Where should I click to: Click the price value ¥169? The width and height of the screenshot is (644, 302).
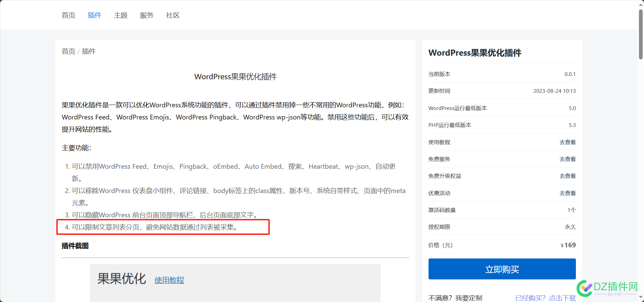(568, 245)
